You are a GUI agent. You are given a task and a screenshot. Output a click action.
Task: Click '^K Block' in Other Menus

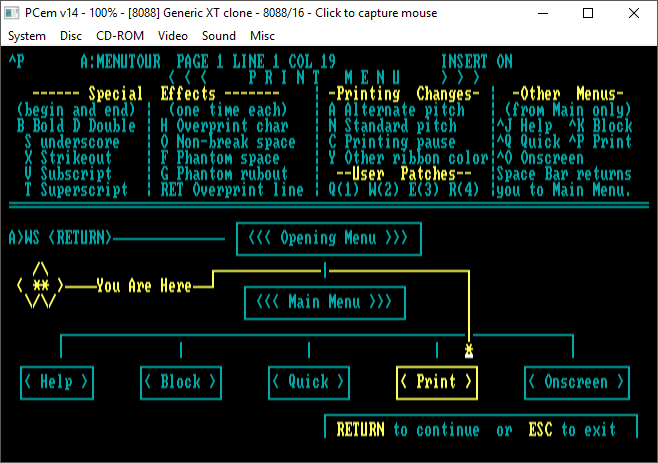[x=601, y=126]
